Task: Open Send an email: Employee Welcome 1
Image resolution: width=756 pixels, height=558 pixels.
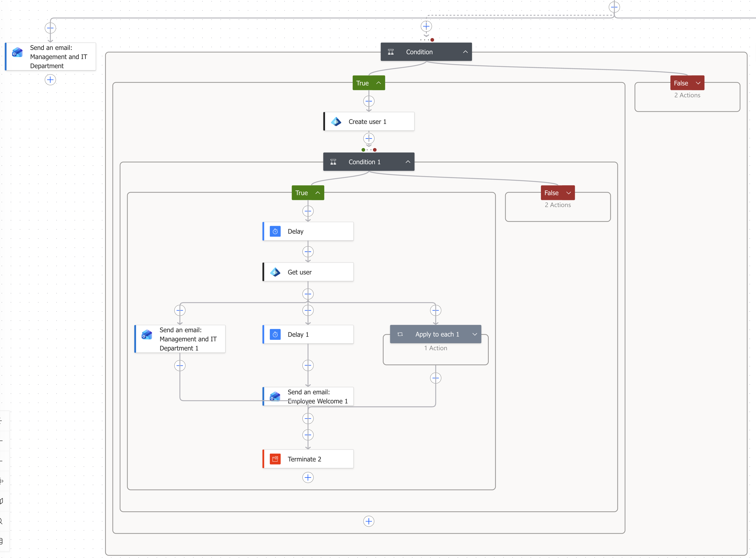Action: click(x=308, y=397)
